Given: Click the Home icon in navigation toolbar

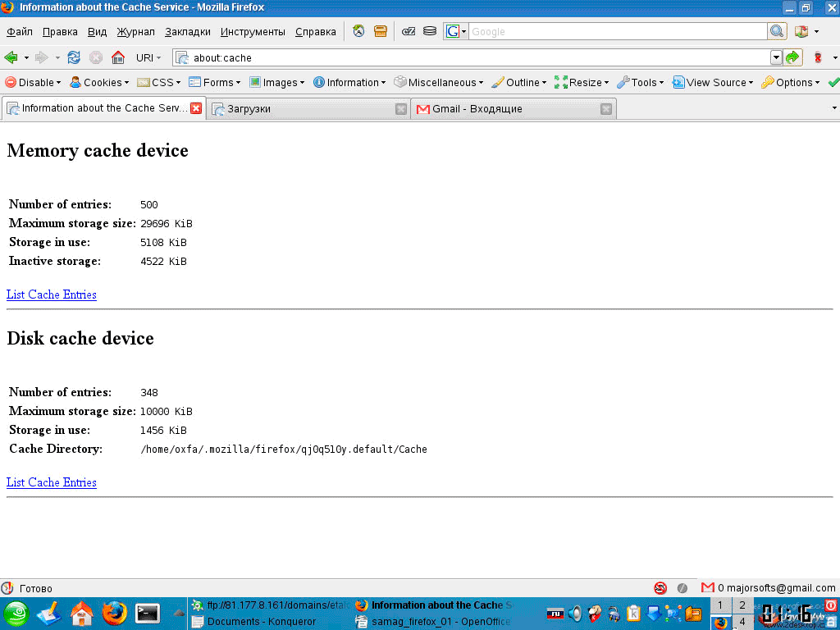Looking at the screenshot, I should pos(118,57).
